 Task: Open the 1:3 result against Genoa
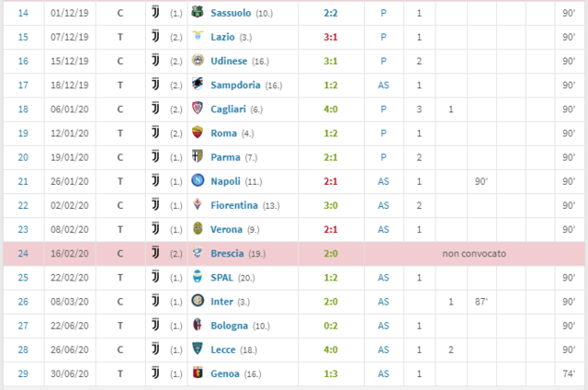pyautogui.click(x=309, y=373)
